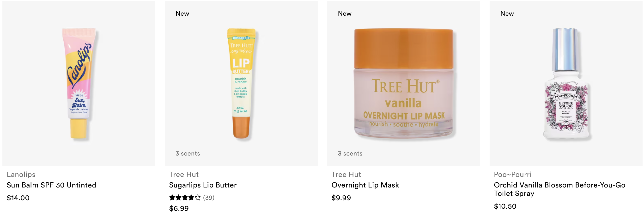Click the New badge on Poo-Pourri card
This screenshot has height=212, width=644.
(x=507, y=13)
